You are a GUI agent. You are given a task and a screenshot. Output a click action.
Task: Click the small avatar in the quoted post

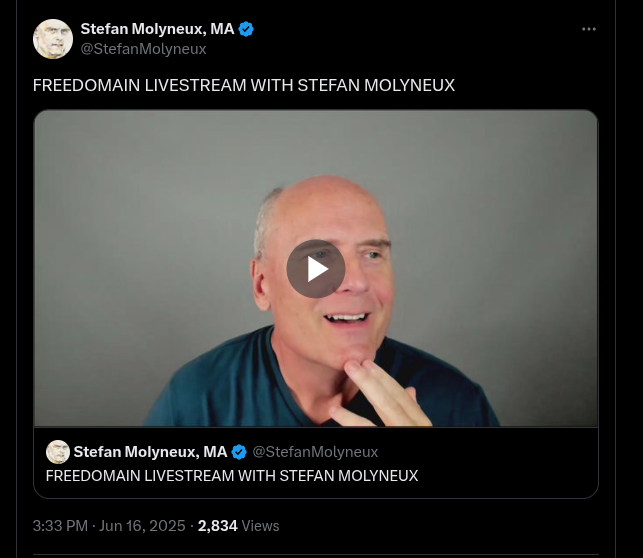click(x=58, y=452)
